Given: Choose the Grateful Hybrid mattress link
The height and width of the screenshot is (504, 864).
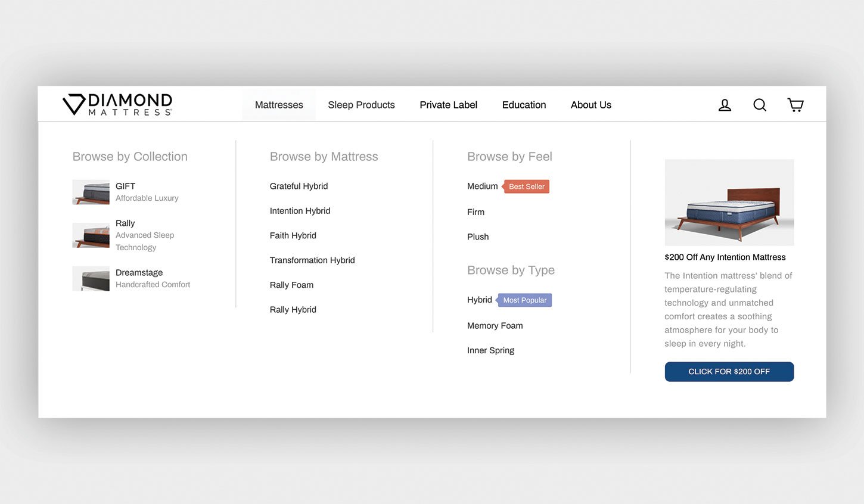Looking at the screenshot, I should (x=299, y=186).
